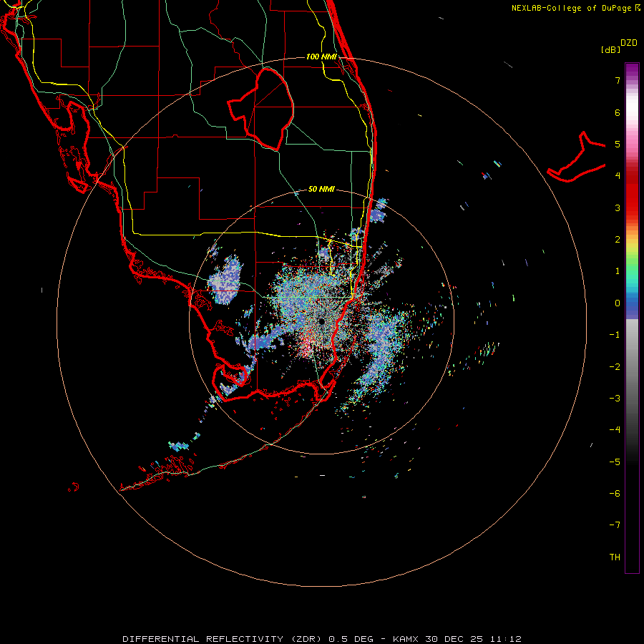Click the black radar site dot at ring center
Viewport: 644px width, 644px height.
321,321
